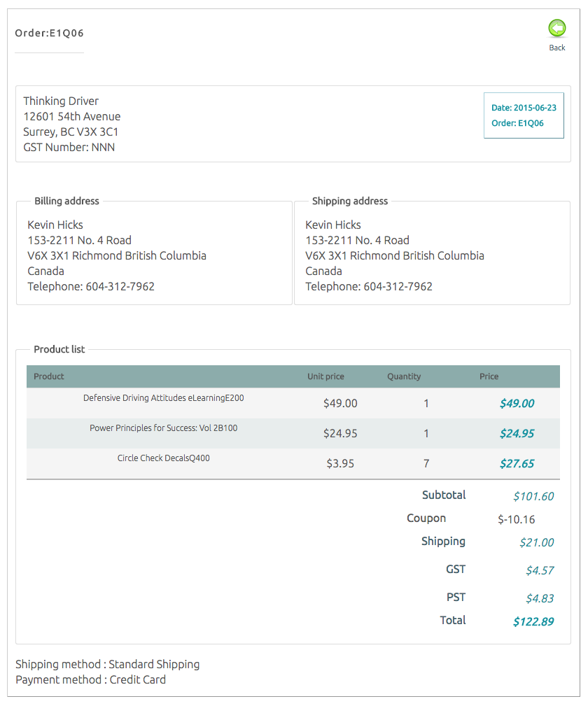Click the $27.65 price for Circle Check Decals
This screenshot has width=588, height=706.
(517, 463)
